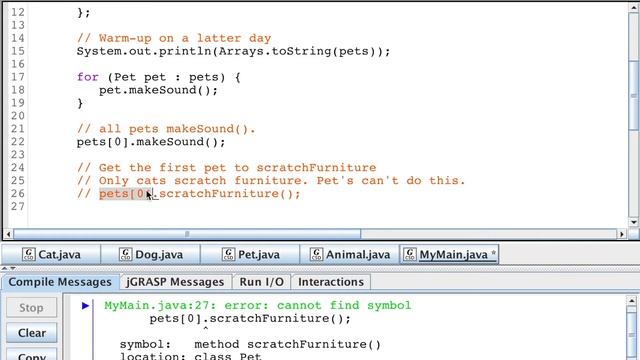Open the Animal.java file tab
The height and width of the screenshot is (360, 640).
coord(349,255)
